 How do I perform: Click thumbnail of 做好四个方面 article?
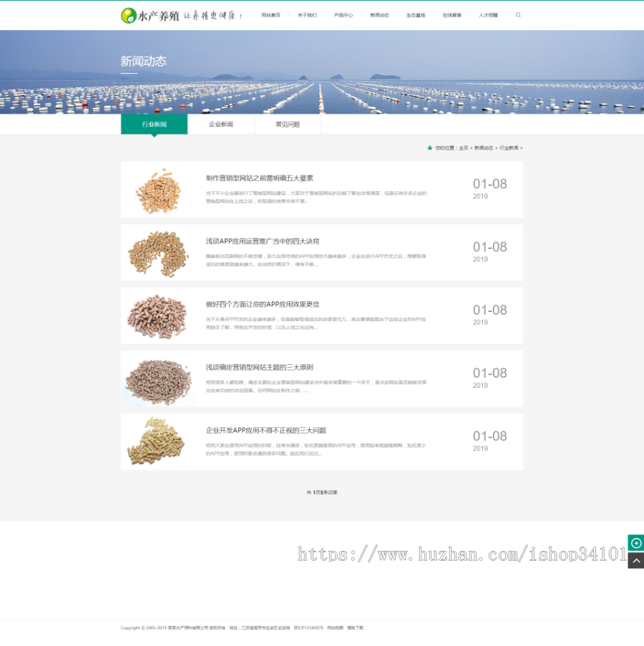tap(157, 315)
